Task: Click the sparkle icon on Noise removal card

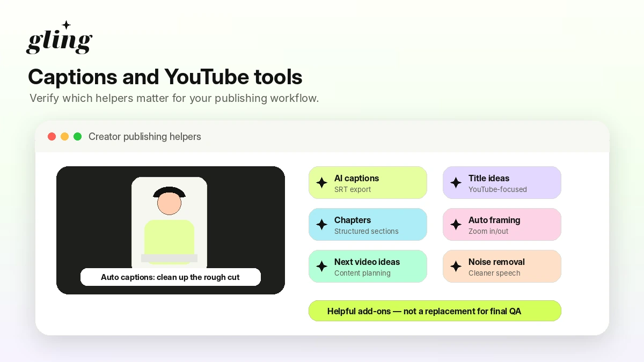Action: 456,267
